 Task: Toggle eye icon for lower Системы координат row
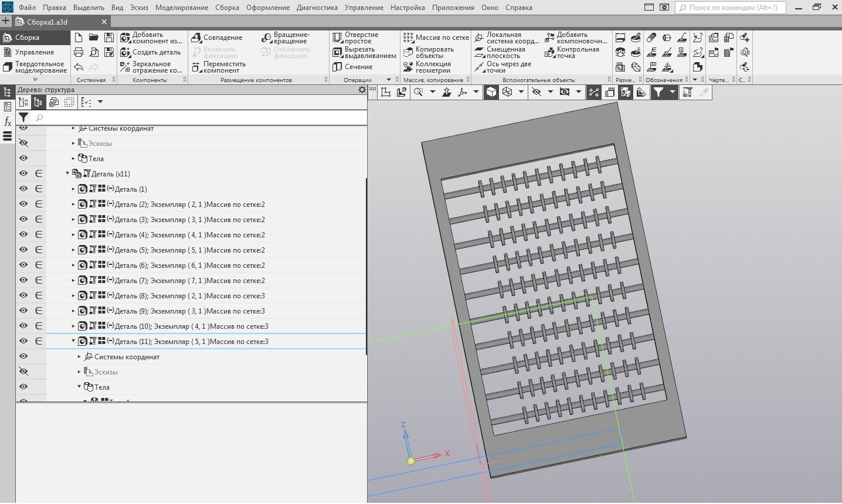point(23,356)
